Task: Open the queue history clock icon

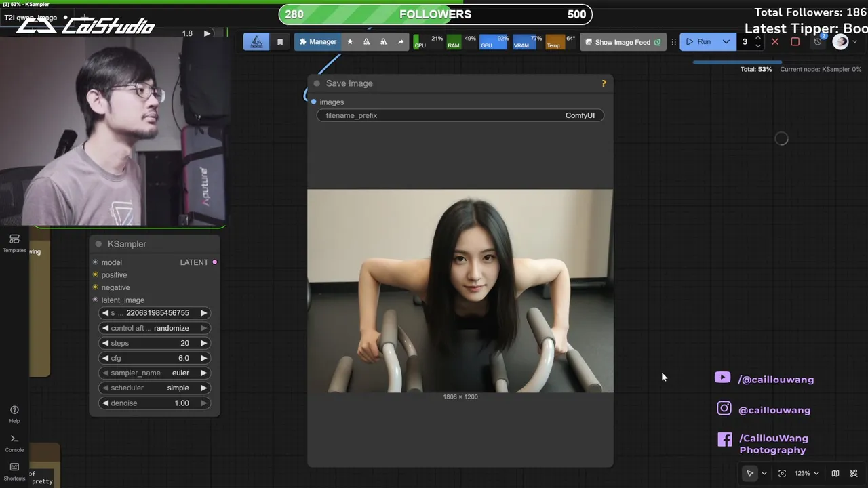Action: (818, 41)
